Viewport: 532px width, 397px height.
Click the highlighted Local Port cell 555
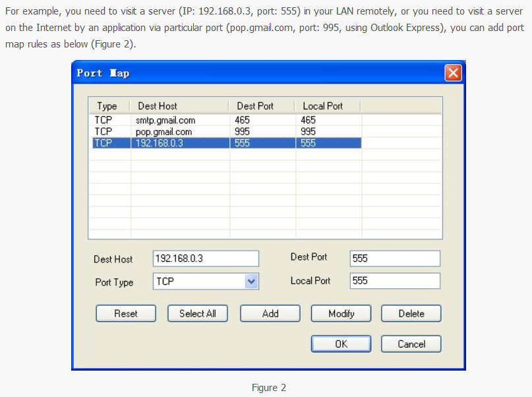click(x=308, y=143)
